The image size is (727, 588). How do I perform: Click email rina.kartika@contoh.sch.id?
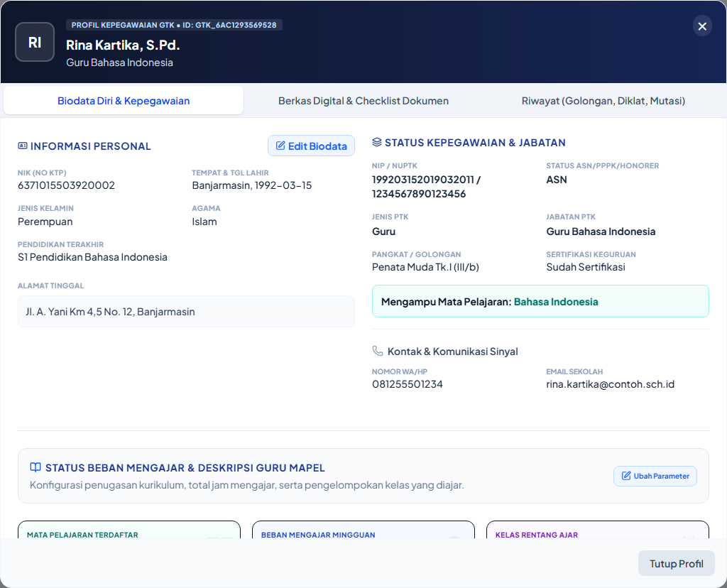click(610, 384)
